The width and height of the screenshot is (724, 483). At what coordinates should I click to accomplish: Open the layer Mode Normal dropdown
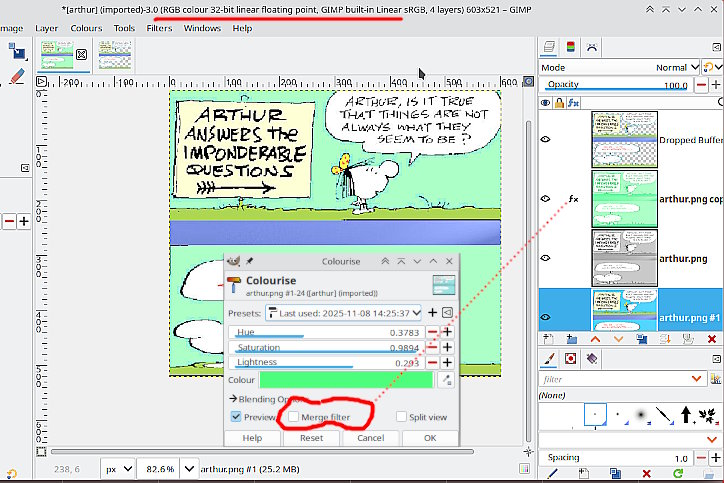(619, 67)
